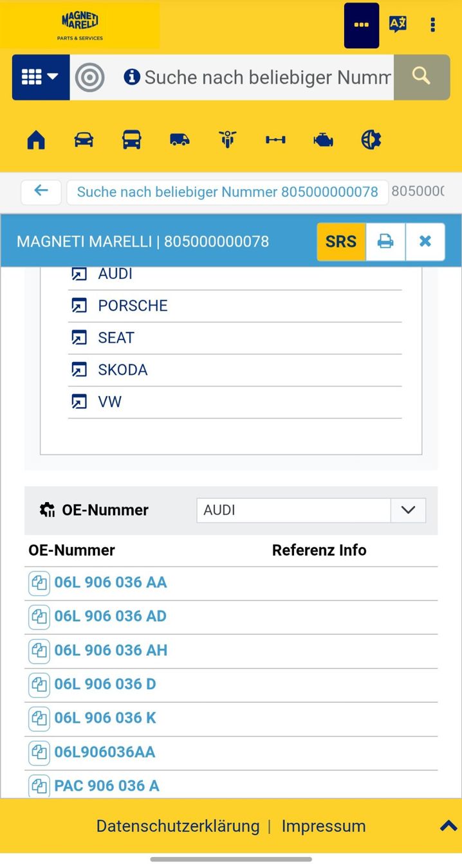Open OE number 06L 906 036 AH
462x868 pixels.
pyautogui.click(x=111, y=651)
